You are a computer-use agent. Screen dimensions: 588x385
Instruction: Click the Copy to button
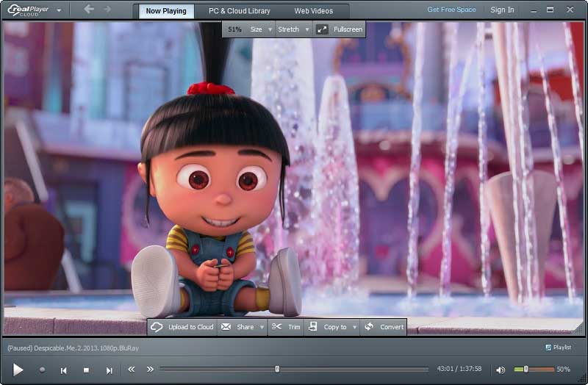tap(328, 327)
